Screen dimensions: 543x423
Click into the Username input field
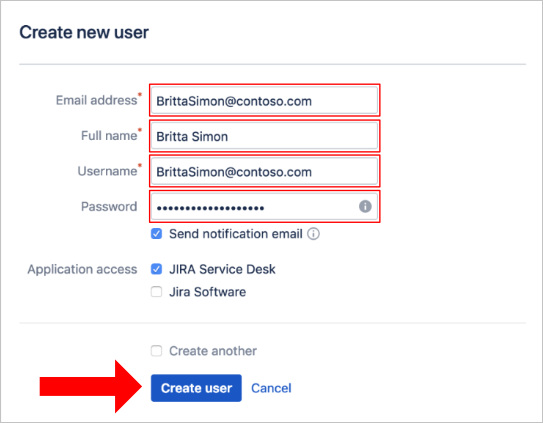point(264,171)
